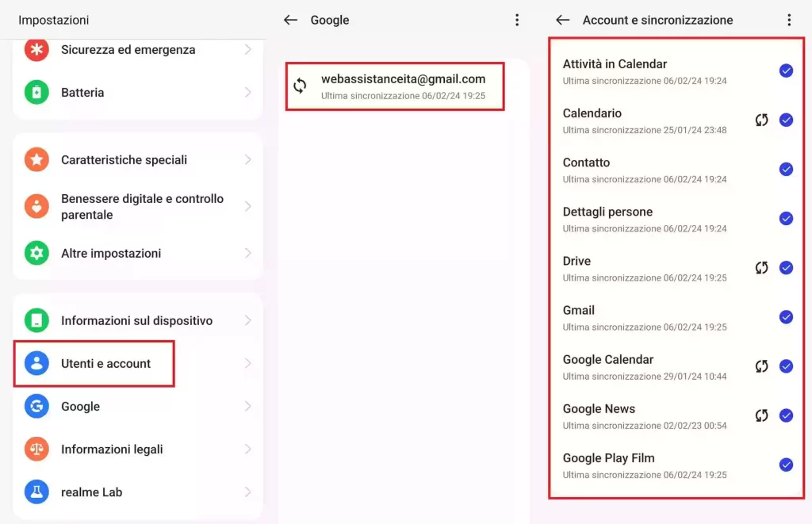Uncheck Calendario sync checkbox

click(786, 120)
